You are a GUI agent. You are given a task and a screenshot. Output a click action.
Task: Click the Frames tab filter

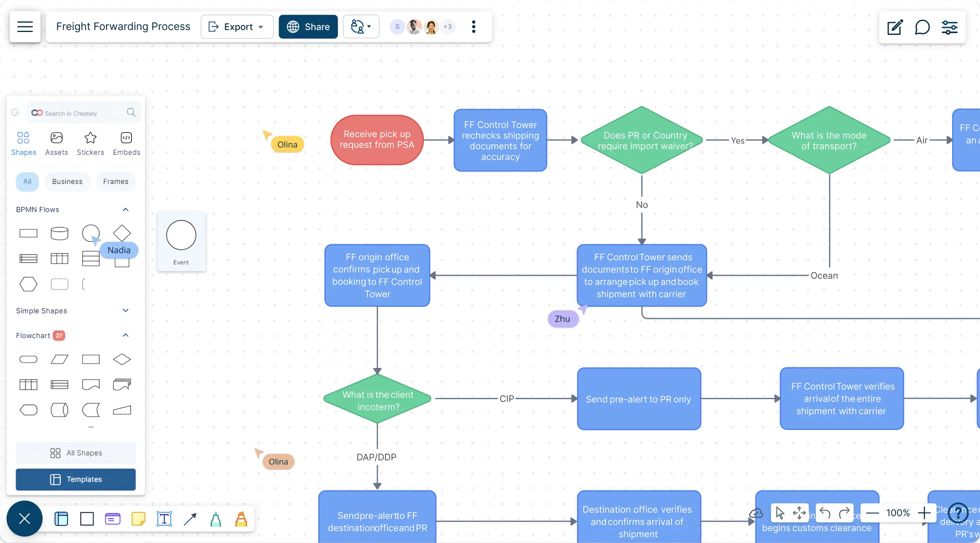click(x=116, y=181)
